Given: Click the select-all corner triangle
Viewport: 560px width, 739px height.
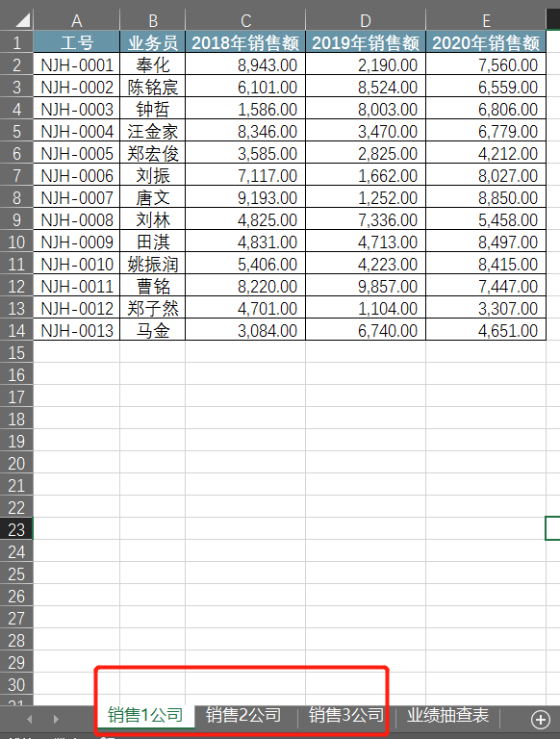Looking at the screenshot, I should pyautogui.click(x=22, y=20).
